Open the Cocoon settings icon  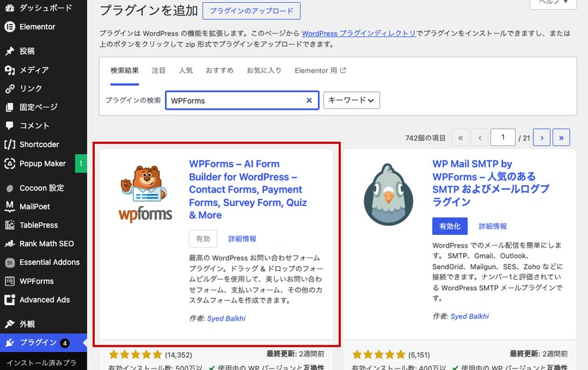point(10,188)
